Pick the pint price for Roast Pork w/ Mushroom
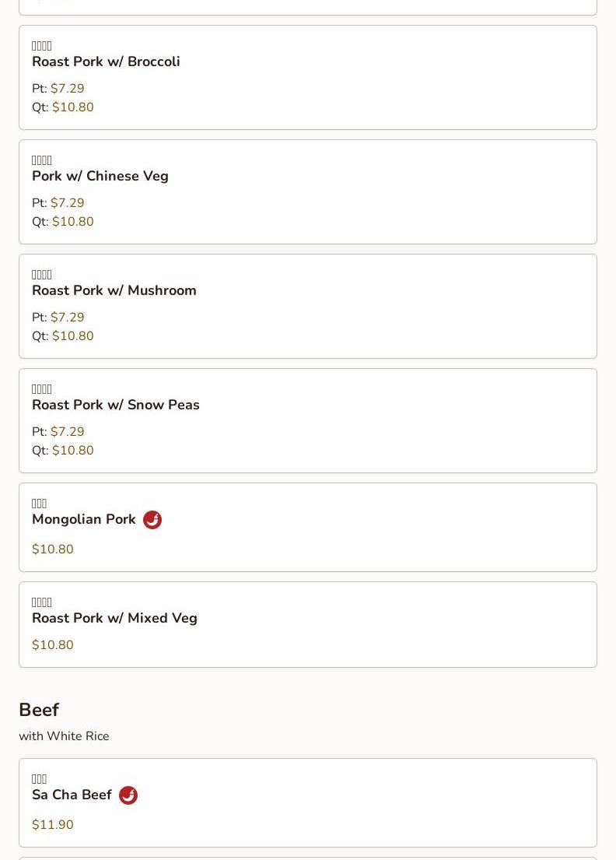This screenshot has height=860, width=616. [x=67, y=318]
